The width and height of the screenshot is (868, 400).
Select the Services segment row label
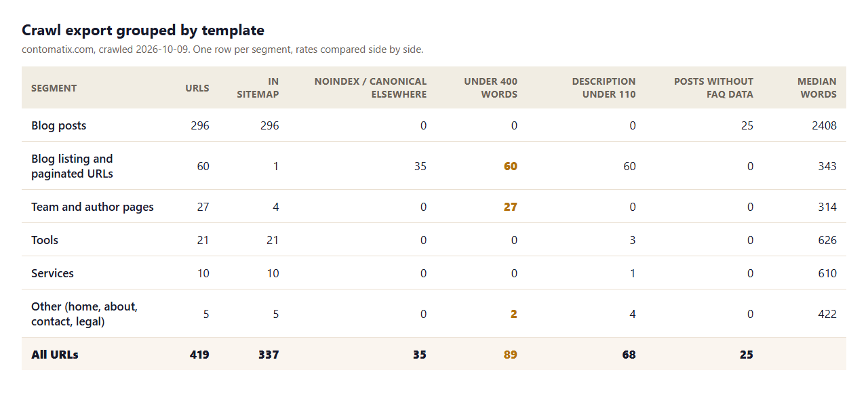coord(52,273)
